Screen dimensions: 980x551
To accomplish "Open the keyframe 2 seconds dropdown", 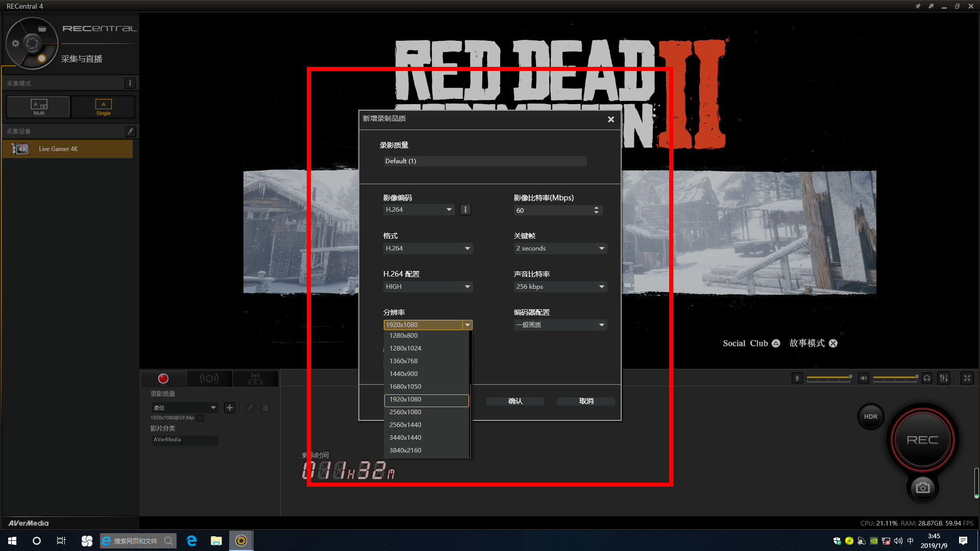I will tap(560, 248).
